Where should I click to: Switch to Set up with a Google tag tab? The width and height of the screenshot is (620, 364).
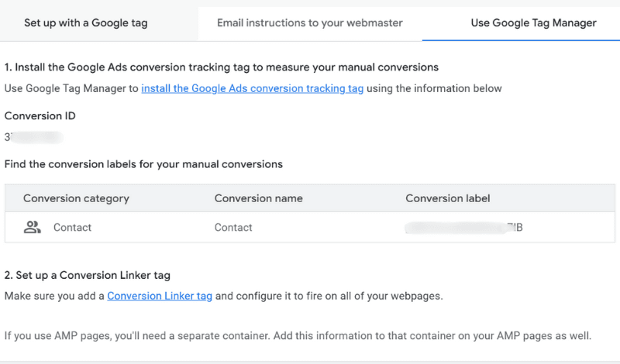[x=86, y=23]
